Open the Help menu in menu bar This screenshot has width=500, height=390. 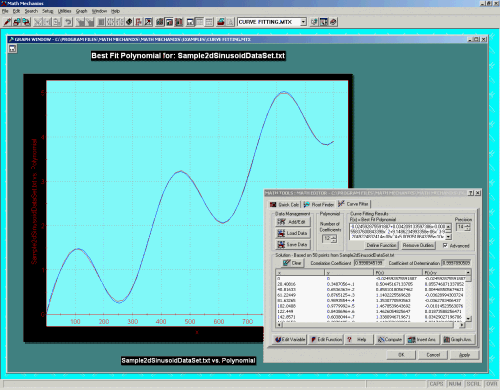[115, 11]
